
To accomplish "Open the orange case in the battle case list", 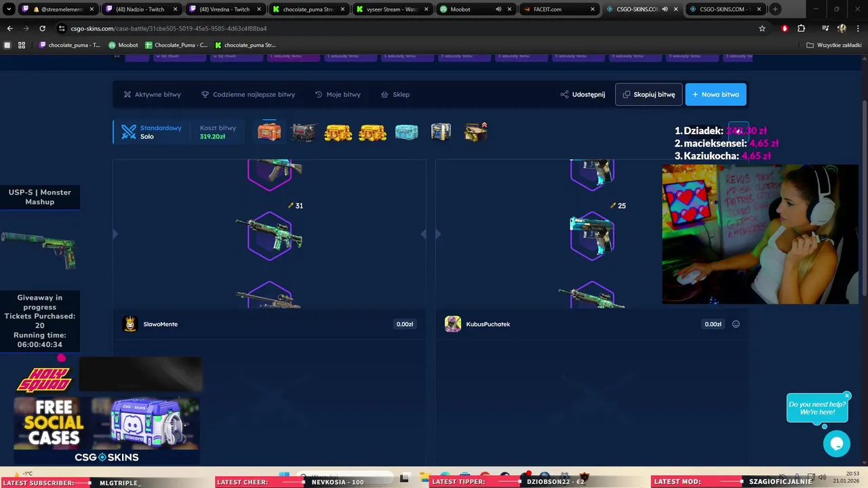I will [x=269, y=131].
